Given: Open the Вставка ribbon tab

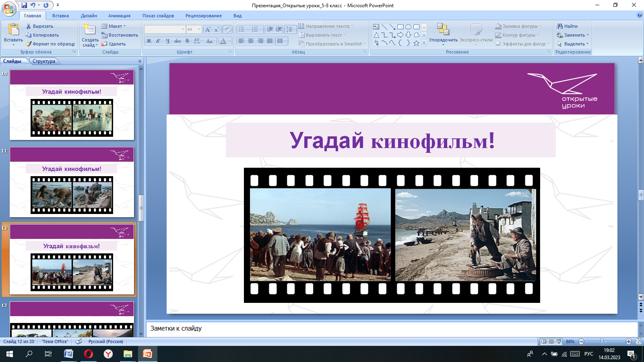Looking at the screenshot, I should coord(60,16).
